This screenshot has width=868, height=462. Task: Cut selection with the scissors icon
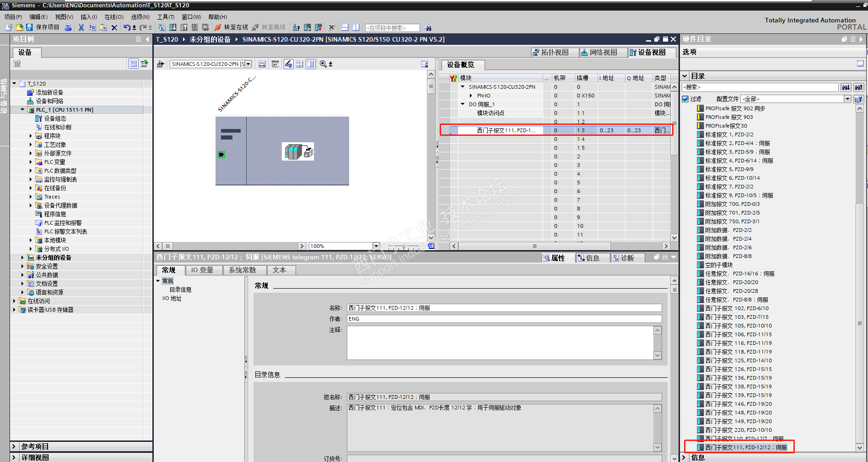tap(81, 27)
